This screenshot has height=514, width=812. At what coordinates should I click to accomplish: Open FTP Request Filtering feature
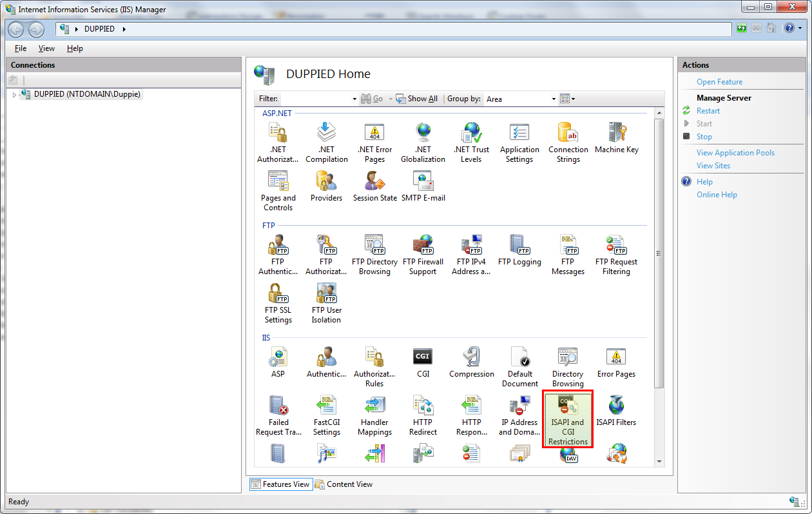coord(616,255)
